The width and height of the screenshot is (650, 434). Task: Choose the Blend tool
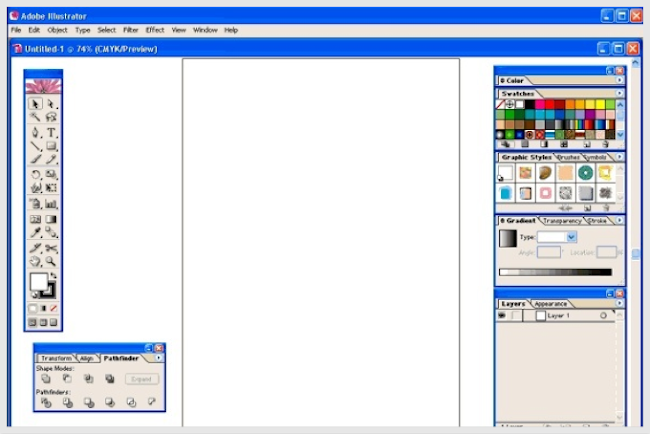[x=51, y=232]
